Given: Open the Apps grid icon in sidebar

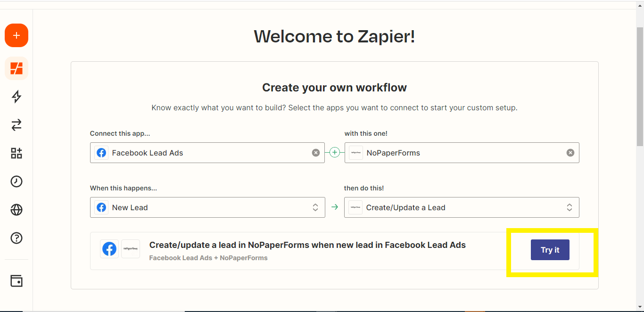Looking at the screenshot, I should (x=17, y=153).
